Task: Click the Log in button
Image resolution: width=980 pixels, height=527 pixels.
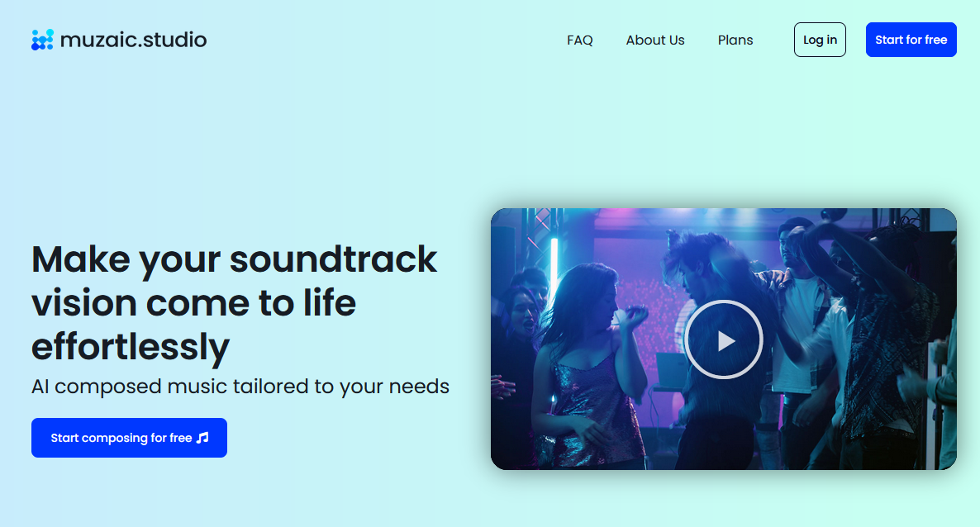Action: click(820, 40)
